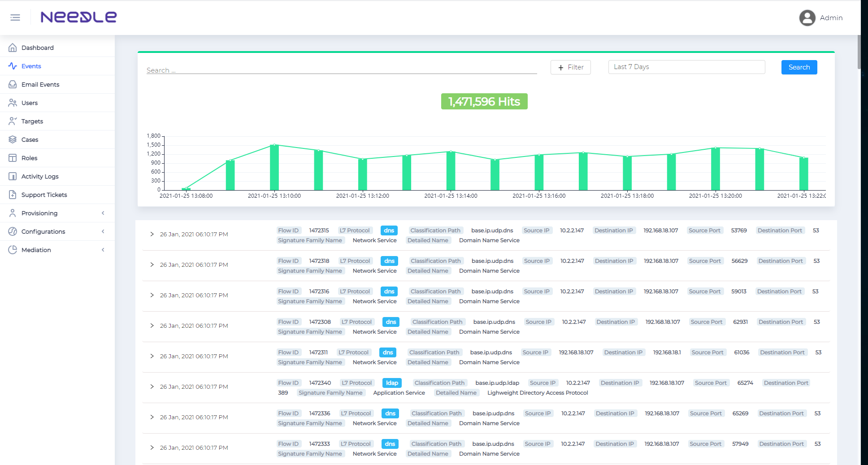Click the Support Tickets document icon

[x=13, y=195]
